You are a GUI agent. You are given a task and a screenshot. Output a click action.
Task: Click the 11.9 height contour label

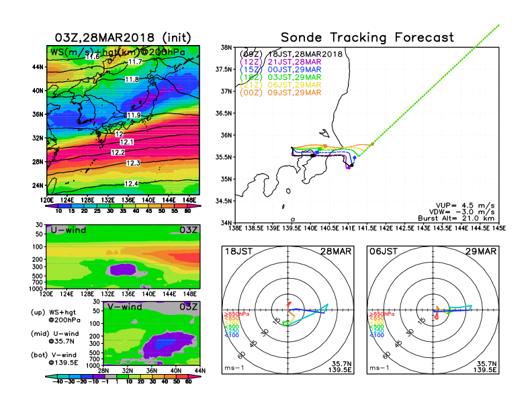(x=134, y=116)
